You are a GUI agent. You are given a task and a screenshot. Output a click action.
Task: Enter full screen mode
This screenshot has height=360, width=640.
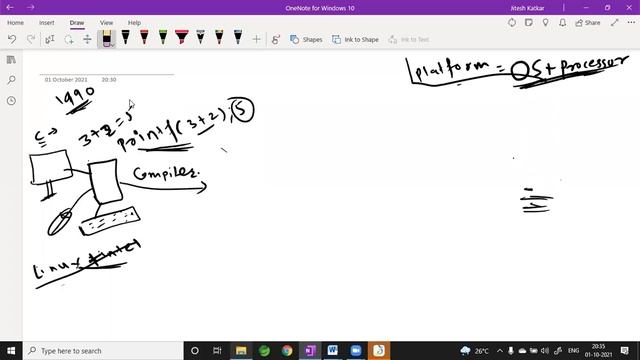pyautogui.click(x=615, y=23)
